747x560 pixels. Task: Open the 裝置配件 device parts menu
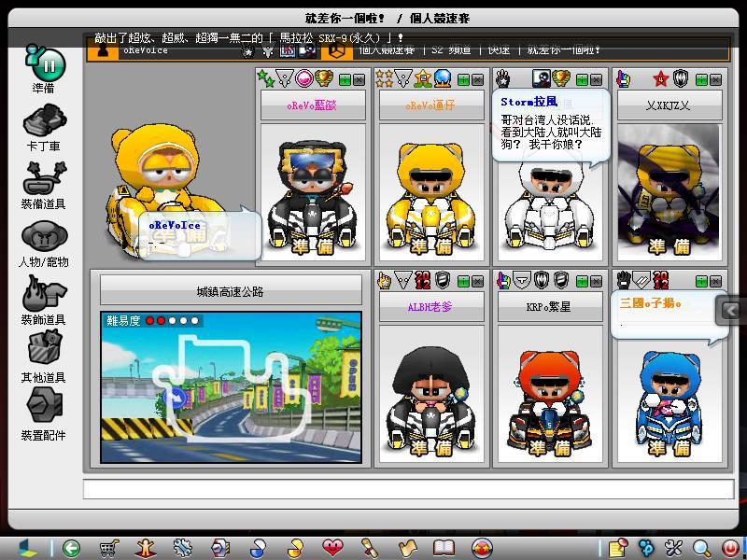point(44,407)
